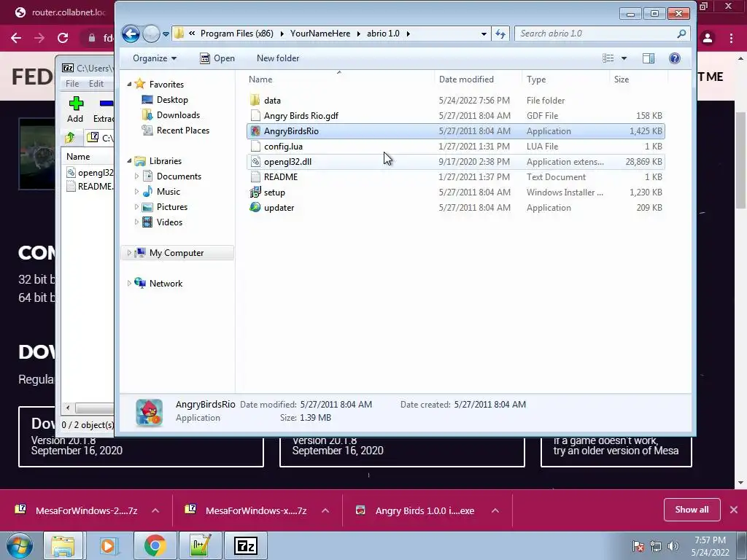Click Add button in 7-Zip window

click(x=75, y=109)
